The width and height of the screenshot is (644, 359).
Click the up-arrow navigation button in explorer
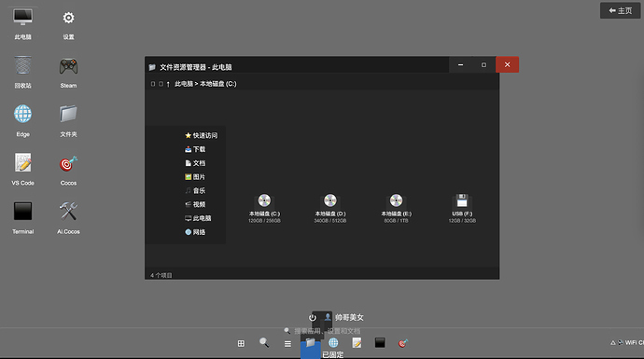pyautogui.click(x=168, y=84)
